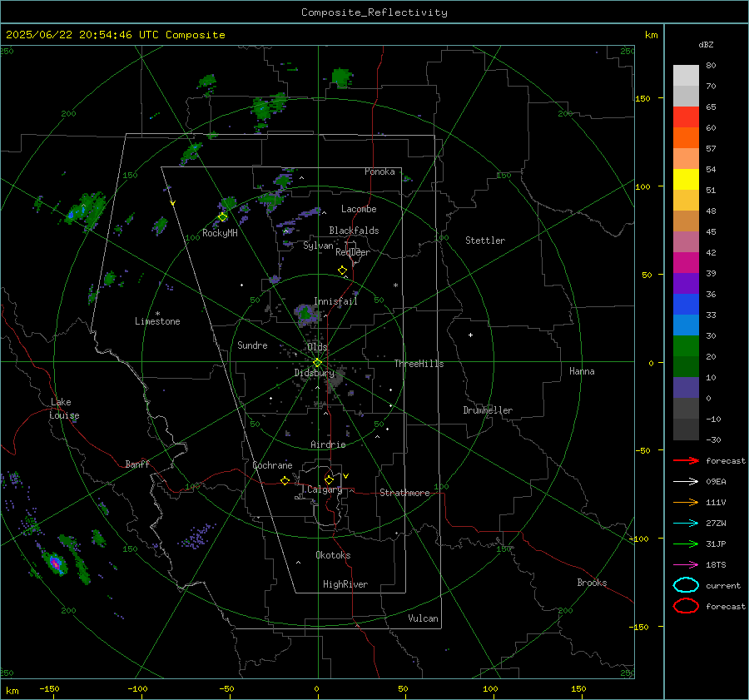The height and width of the screenshot is (700, 749).
Task: Click the Hanna label
Action: pos(582,371)
